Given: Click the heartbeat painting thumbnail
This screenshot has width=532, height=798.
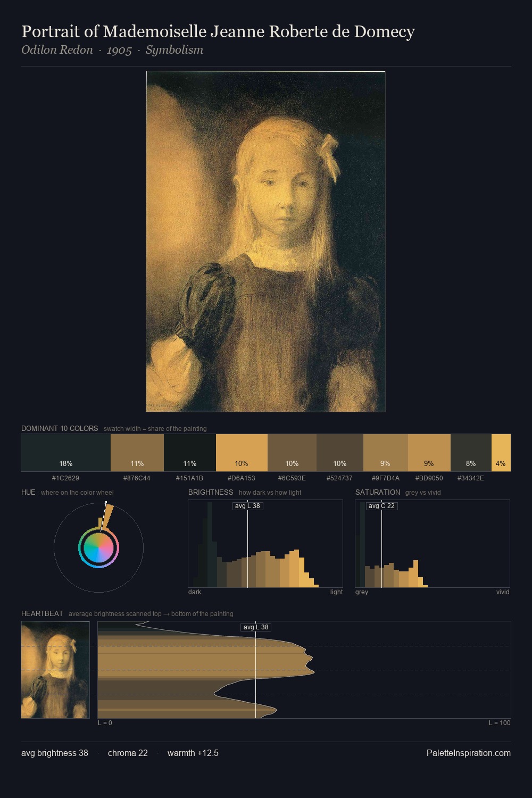Looking at the screenshot, I should pos(55,670).
